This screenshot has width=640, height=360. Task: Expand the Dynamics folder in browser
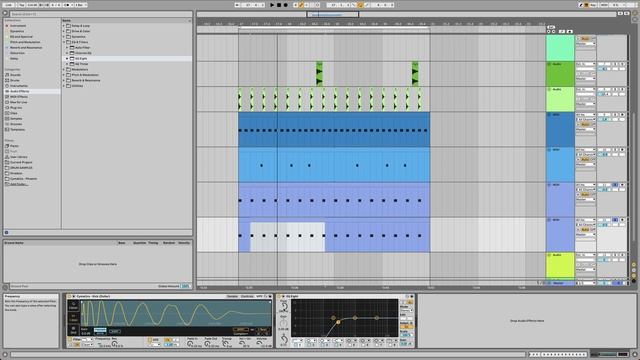[64, 37]
